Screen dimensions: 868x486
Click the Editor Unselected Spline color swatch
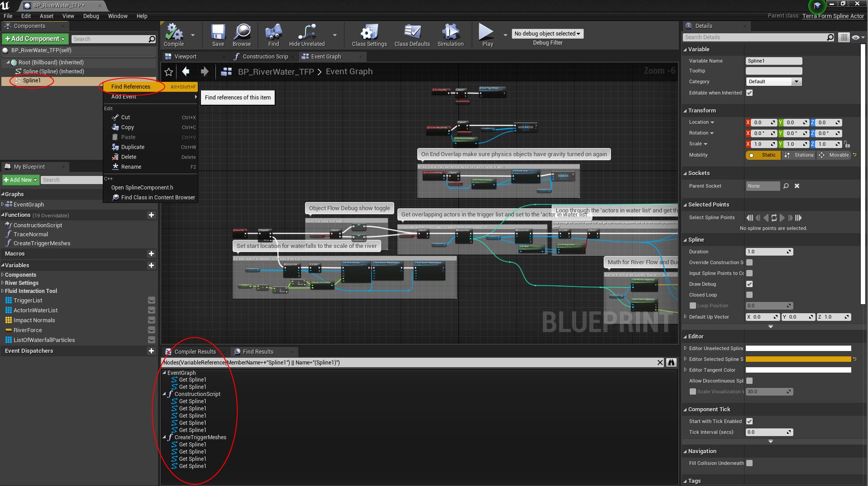(798, 348)
